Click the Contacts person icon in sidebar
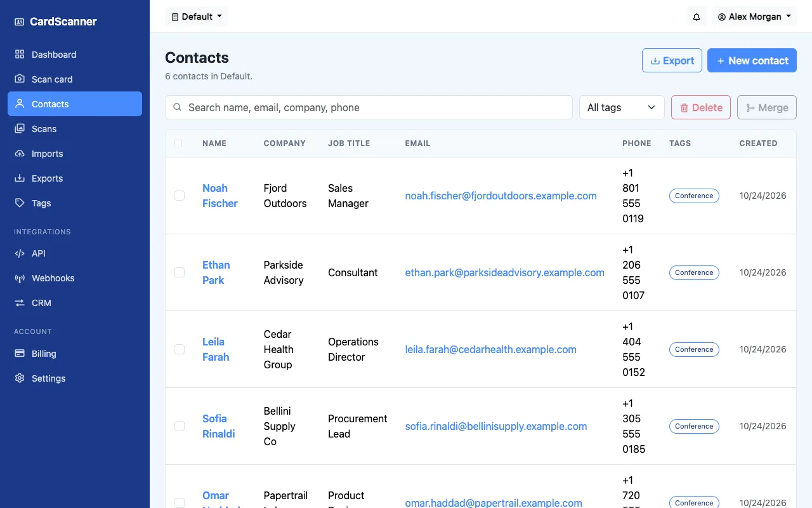Image resolution: width=812 pixels, height=508 pixels. tap(20, 104)
